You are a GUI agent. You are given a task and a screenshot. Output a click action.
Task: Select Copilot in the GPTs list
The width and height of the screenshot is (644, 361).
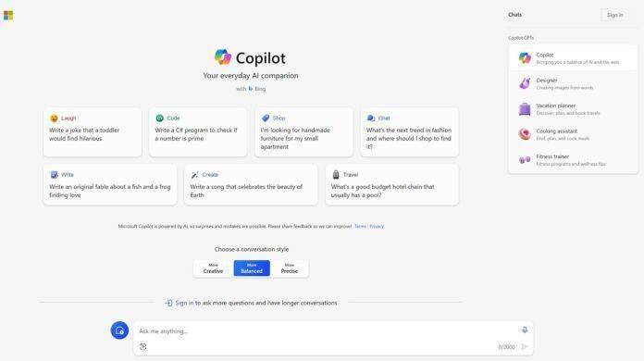573,58
